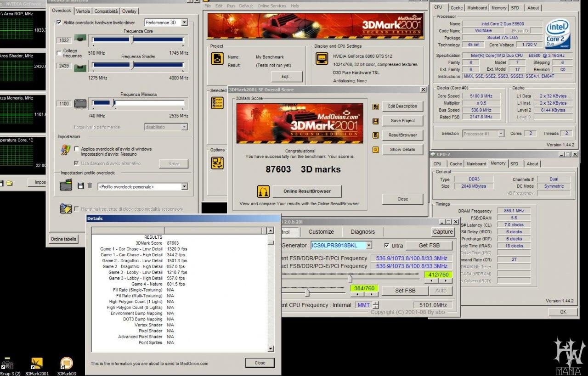This screenshot has height=376, width=588.
Task: Click the Online ResultBrowser arch icon
Action: (263, 191)
